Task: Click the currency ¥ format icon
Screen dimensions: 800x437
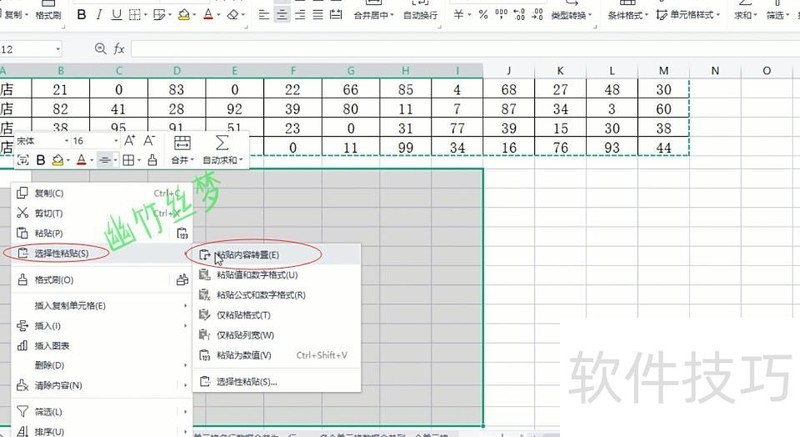Action: [459, 15]
